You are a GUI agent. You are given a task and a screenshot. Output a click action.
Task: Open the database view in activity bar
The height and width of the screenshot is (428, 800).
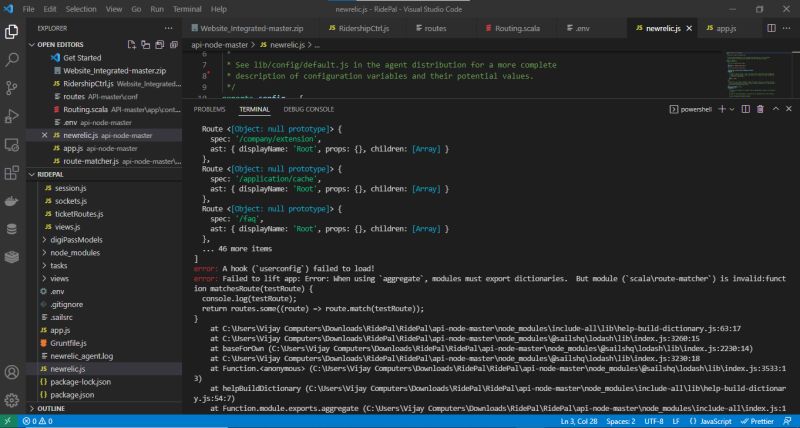(11, 229)
